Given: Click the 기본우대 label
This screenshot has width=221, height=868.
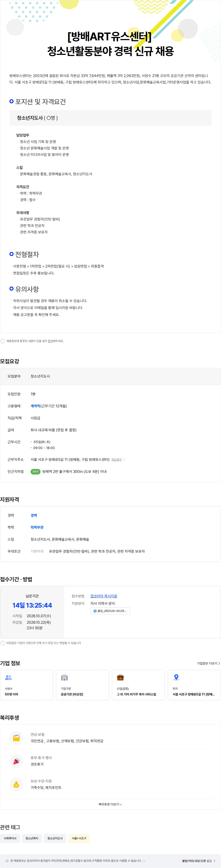Looking at the screenshot, I should pos(37,551).
